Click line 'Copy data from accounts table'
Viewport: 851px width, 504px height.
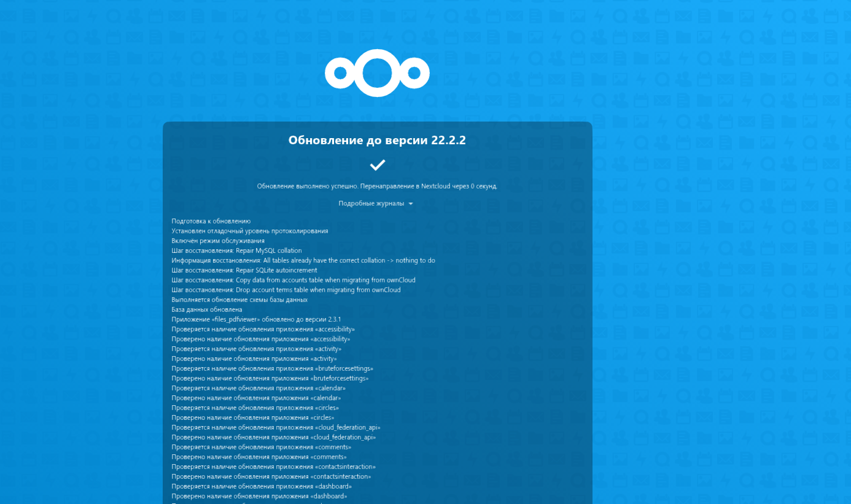click(x=293, y=280)
